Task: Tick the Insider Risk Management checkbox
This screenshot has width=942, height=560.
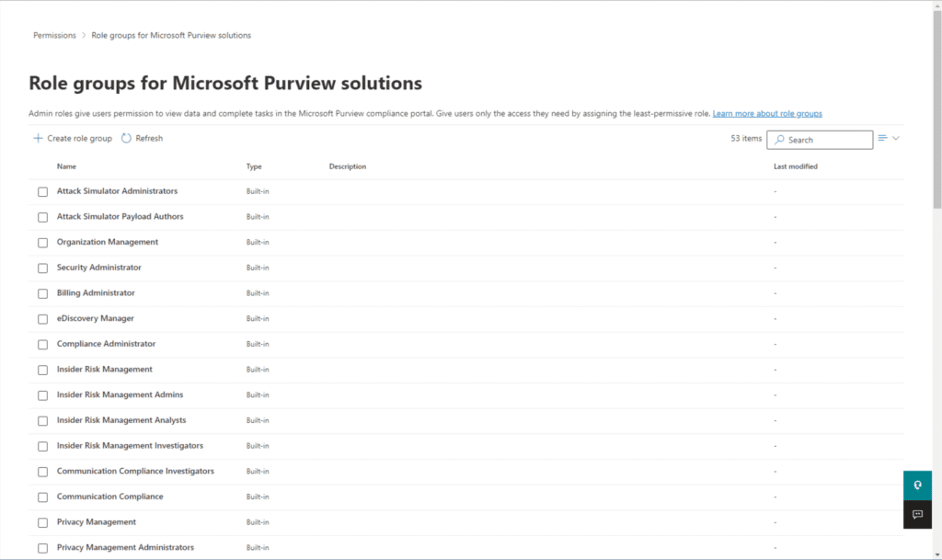Action: [x=42, y=371]
